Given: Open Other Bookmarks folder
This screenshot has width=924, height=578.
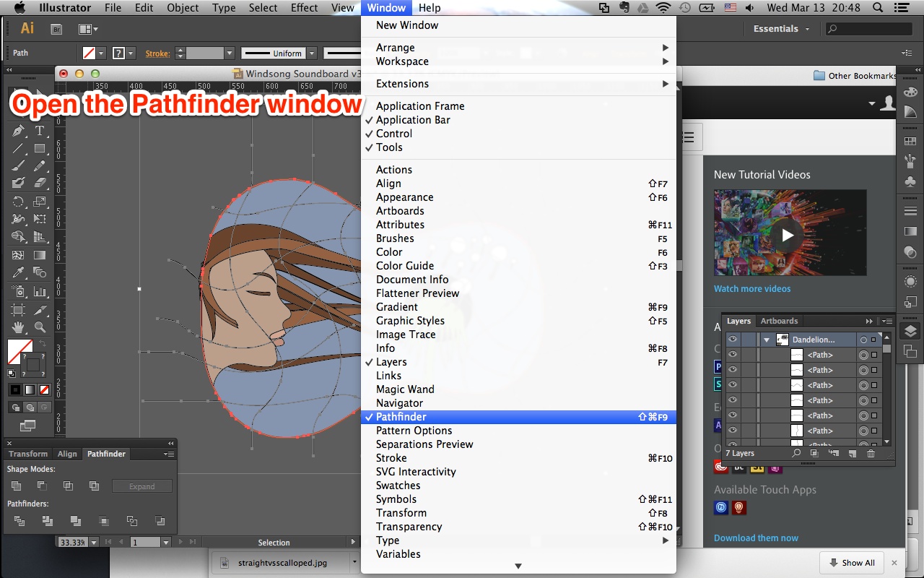Looking at the screenshot, I should tap(855, 75).
